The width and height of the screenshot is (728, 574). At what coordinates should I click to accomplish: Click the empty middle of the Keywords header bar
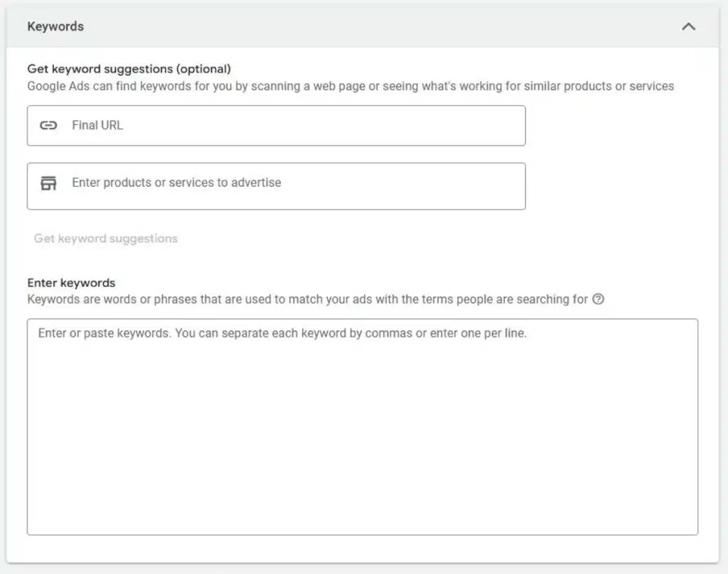tap(370, 26)
